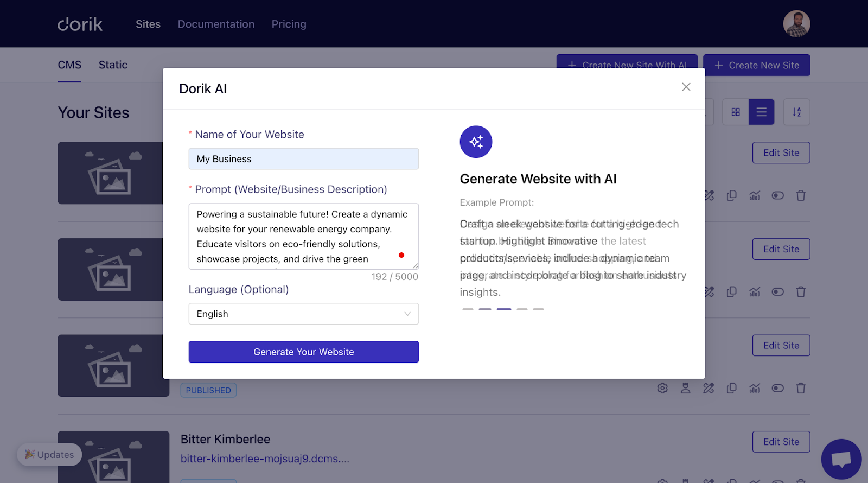
Task: Click the AI sparkle icon in dialog
Action: pyautogui.click(x=476, y=142)
